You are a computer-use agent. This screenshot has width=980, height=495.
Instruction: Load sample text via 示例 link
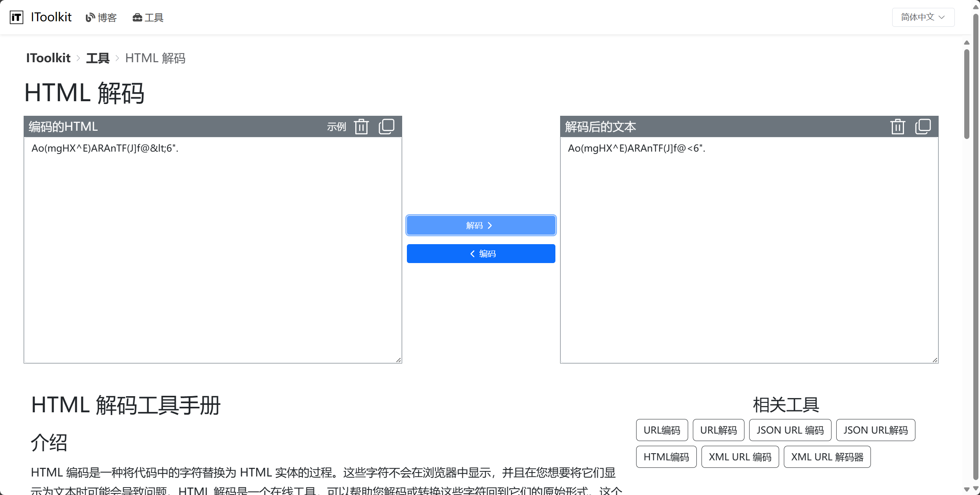tap(336, 127)
